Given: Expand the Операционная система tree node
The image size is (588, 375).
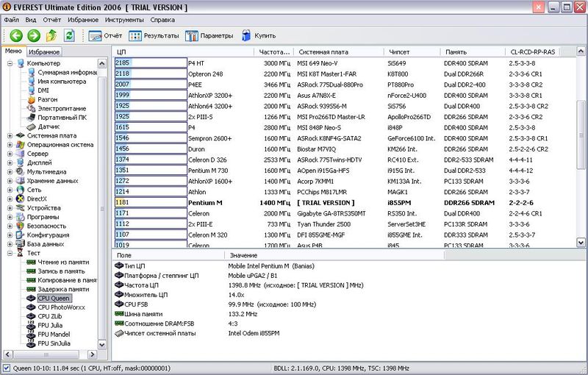Looking at the screenshot, I should point(10,145).
